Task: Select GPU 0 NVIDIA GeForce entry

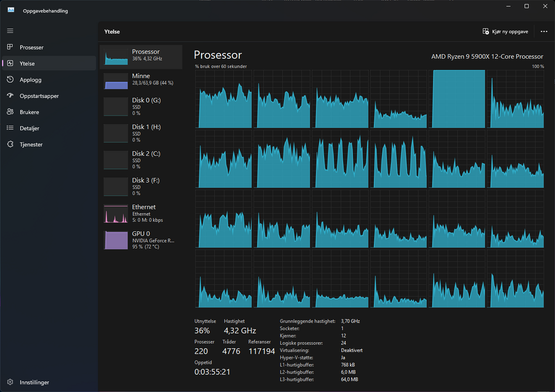Action: [x=141, y=240]
